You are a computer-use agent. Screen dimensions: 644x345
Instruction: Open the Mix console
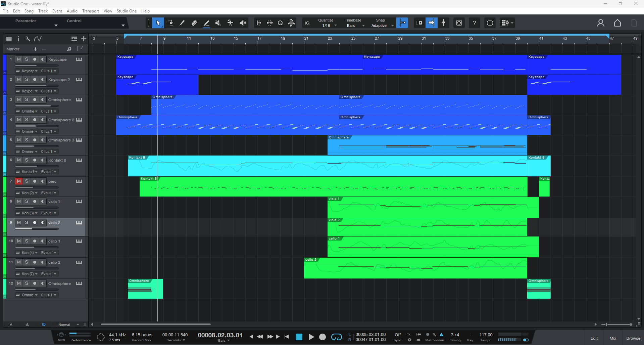pyautogui.click(x=613, y=338)
